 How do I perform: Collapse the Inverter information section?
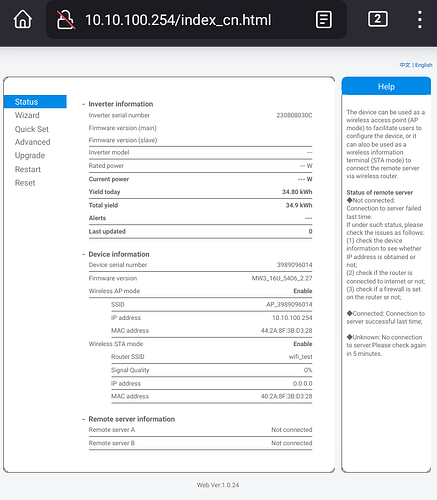pyautogui.click(x=83, y=104)
